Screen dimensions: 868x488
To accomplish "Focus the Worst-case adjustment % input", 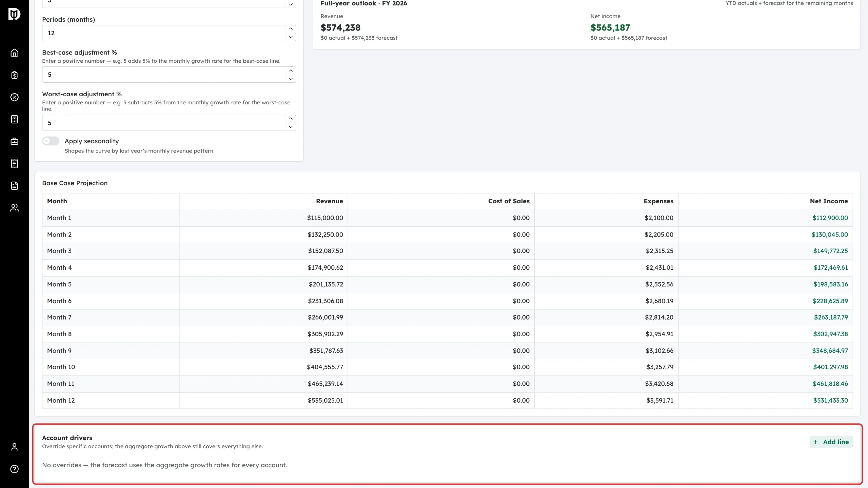I will click(x=163, y=123).
